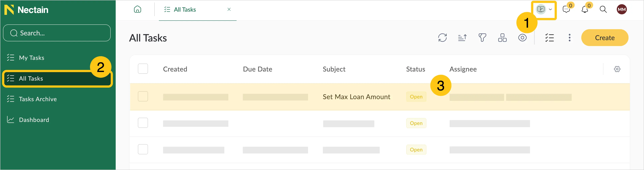This screenshot has width=644, height=170.
Task: Open the filter funnel icon
Action: pyautogui.click(x=482, y=38)
